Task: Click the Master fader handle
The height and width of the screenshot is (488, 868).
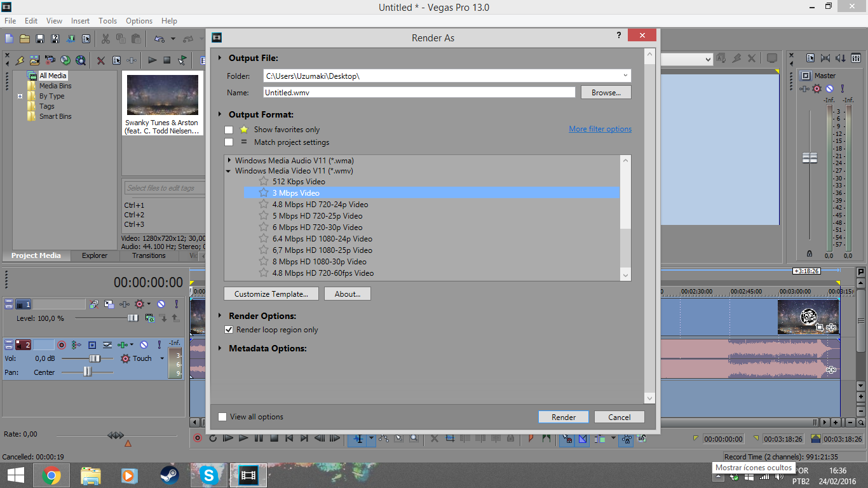Action: pos(810,158)
